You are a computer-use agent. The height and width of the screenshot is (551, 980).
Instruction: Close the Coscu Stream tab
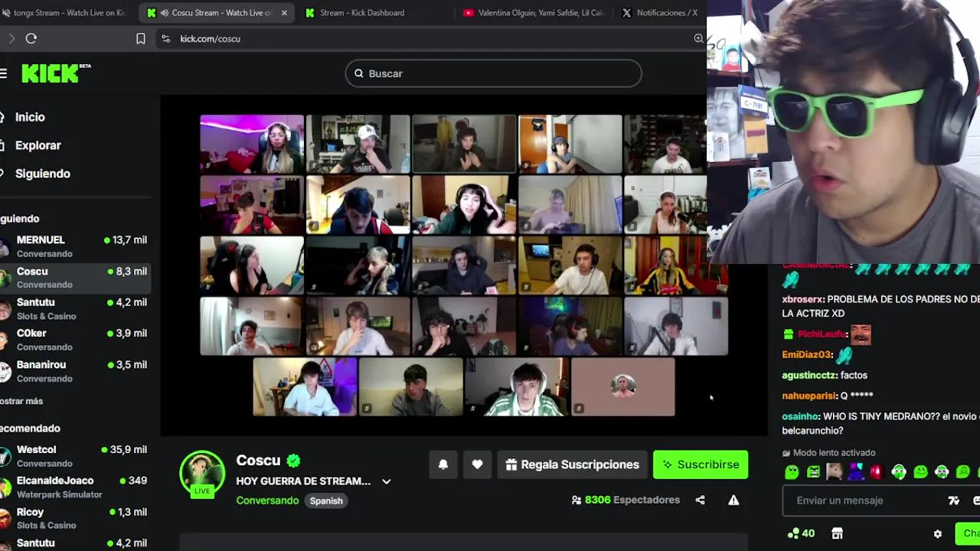pos(284,13)
